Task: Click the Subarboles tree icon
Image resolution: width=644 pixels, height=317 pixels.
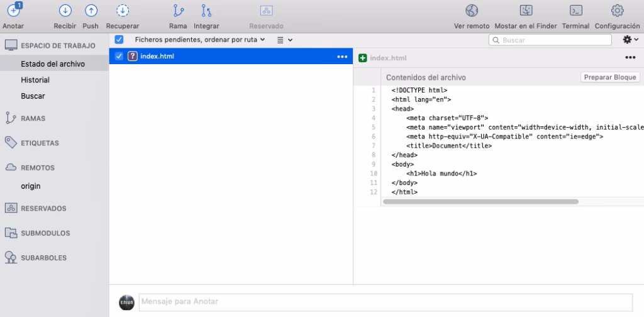Action: pos(11,257)
